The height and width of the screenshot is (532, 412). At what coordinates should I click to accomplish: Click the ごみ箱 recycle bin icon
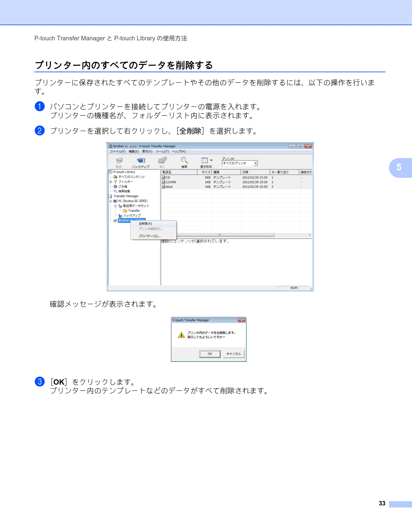[115, 187]
